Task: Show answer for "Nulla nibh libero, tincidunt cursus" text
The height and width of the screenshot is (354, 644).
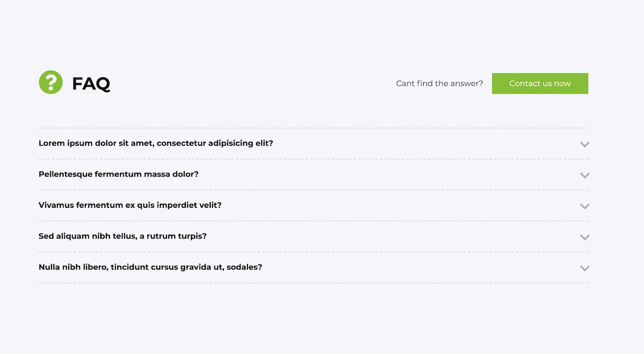Action: tap(150, 267)
